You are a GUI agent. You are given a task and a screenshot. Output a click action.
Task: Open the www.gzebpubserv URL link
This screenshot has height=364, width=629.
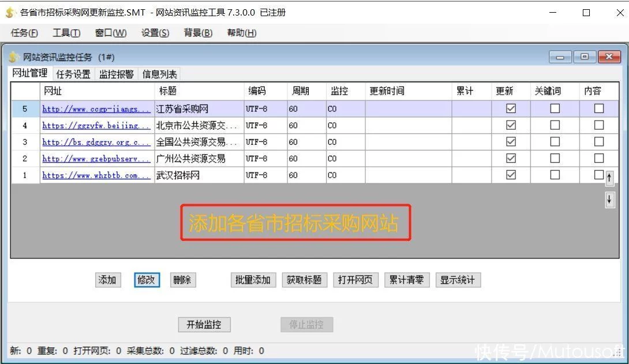click(96, 159)
